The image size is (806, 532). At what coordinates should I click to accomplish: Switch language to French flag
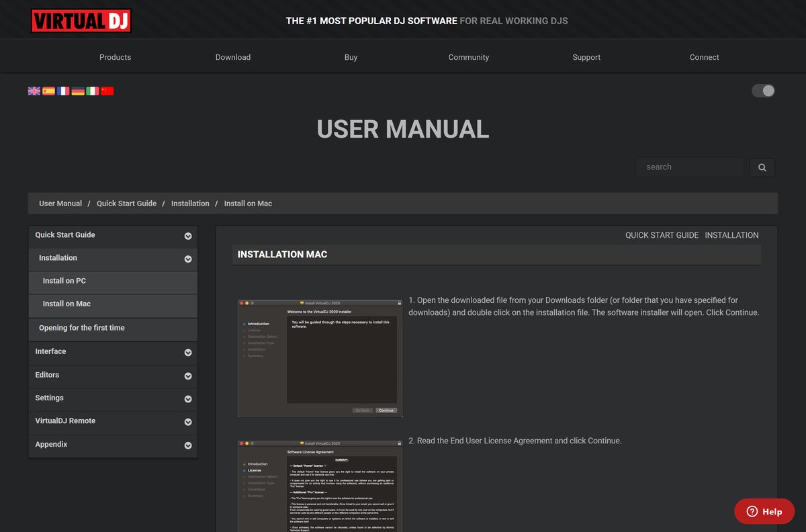coord(63,91)
